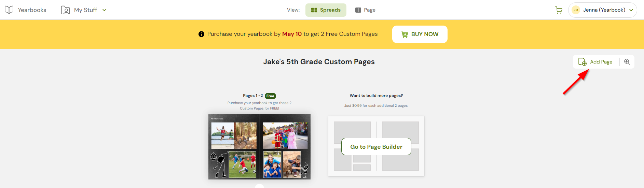
Task: Open the right page thumbnail with costume kids
Action: (x=285, y=147)
